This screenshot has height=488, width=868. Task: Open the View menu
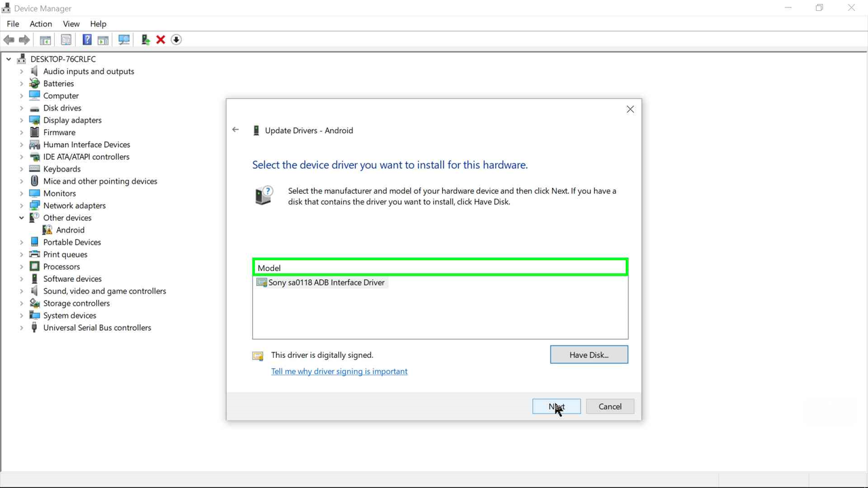71,24
